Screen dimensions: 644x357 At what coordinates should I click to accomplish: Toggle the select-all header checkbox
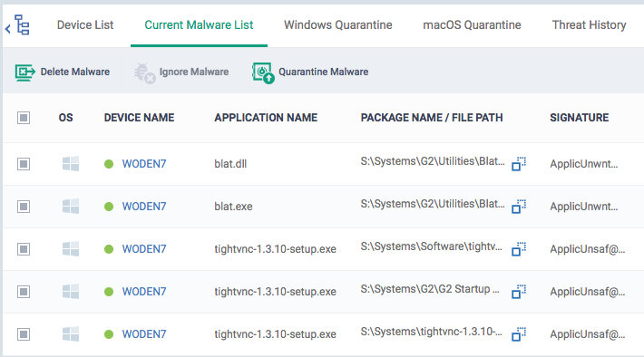point(24,118)
